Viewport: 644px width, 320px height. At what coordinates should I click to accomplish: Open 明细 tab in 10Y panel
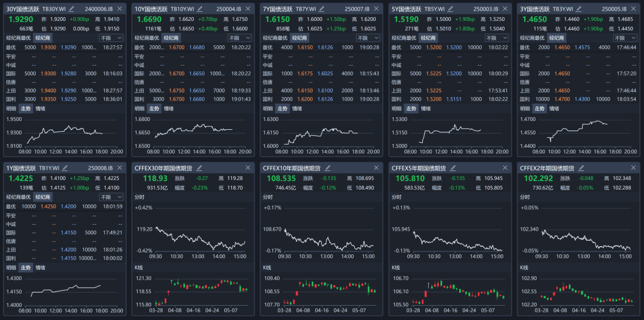click(140, 108)
